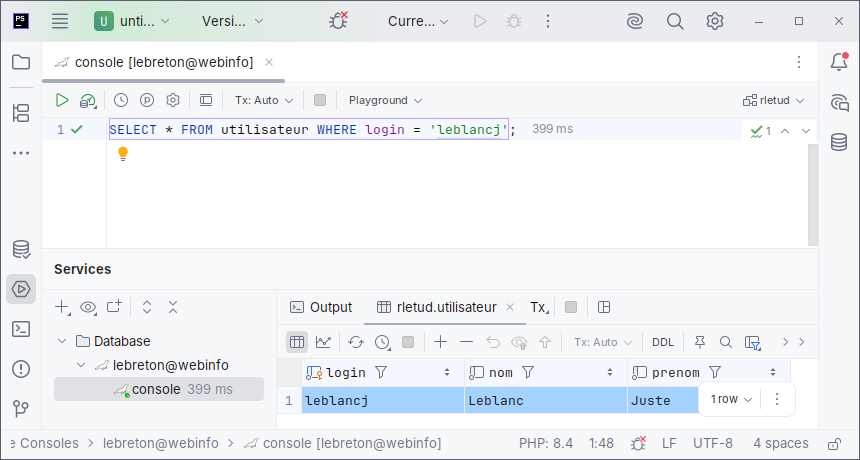Open the Git tool window
Viewport: 860px width, 460px height.
(x=21, y=408)
